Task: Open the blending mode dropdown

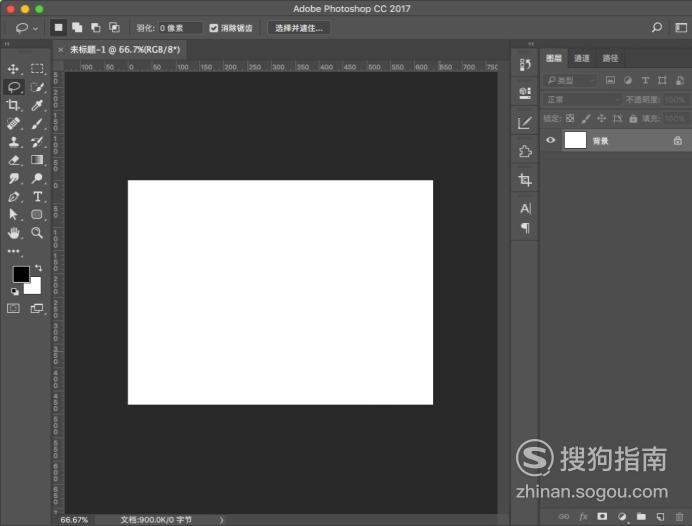Action: coord(582,100)
